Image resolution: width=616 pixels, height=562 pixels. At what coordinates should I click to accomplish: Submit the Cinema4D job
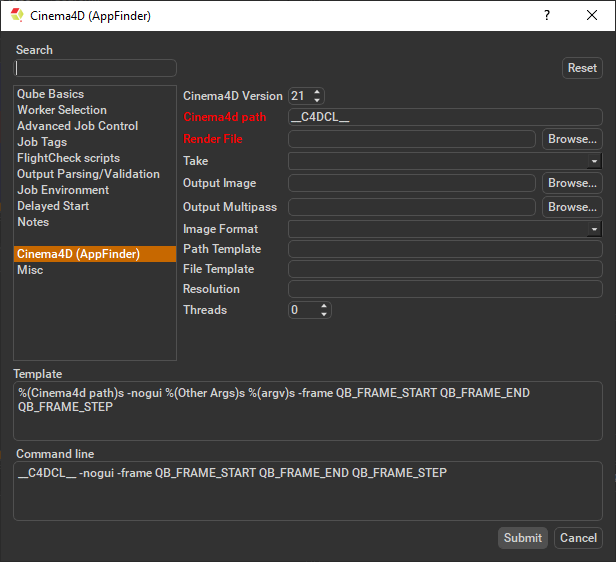click(523, 538)
